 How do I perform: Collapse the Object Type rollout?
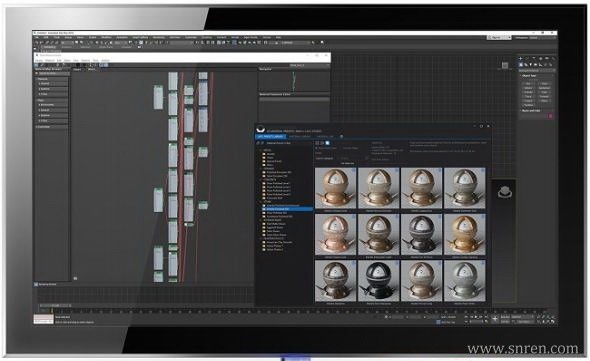pos(529,76)
